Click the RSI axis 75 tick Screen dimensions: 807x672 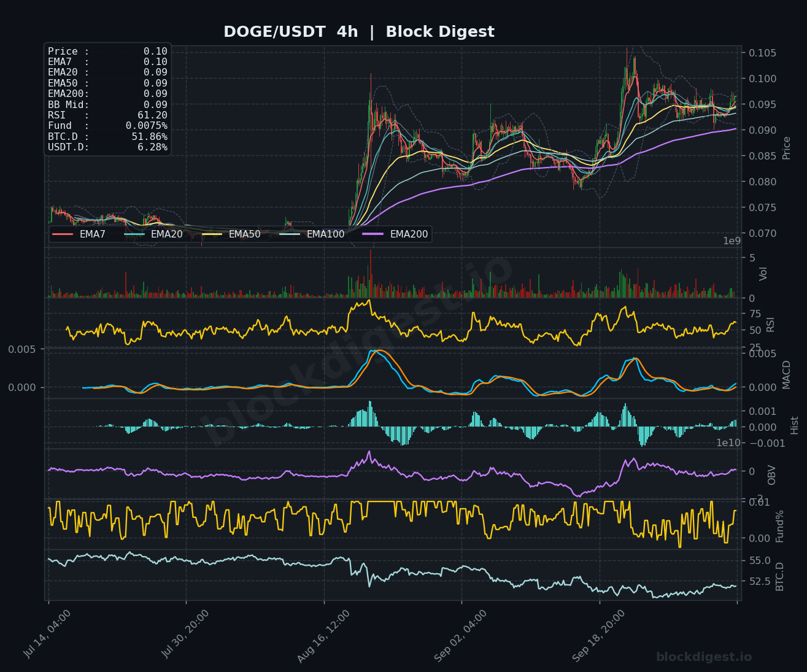[755, 314]
